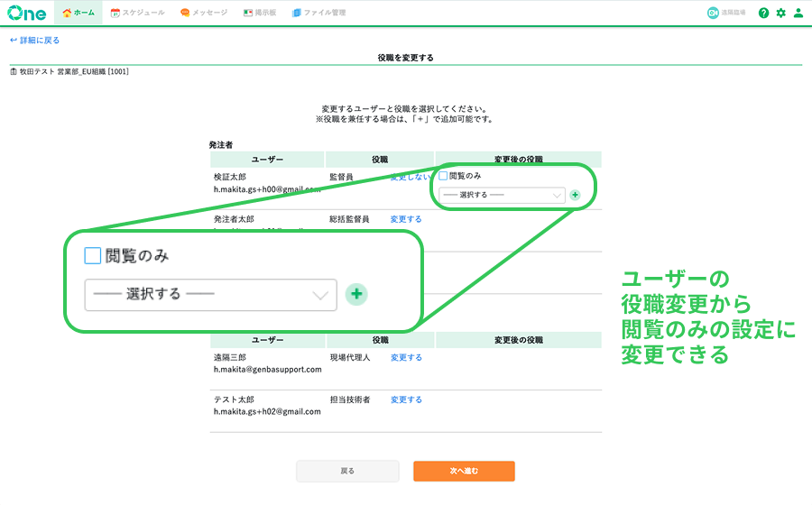The height and width of the screenshot is (505, 812).
Task: Switch to the スケジュール tab
Action: point(137,13)
